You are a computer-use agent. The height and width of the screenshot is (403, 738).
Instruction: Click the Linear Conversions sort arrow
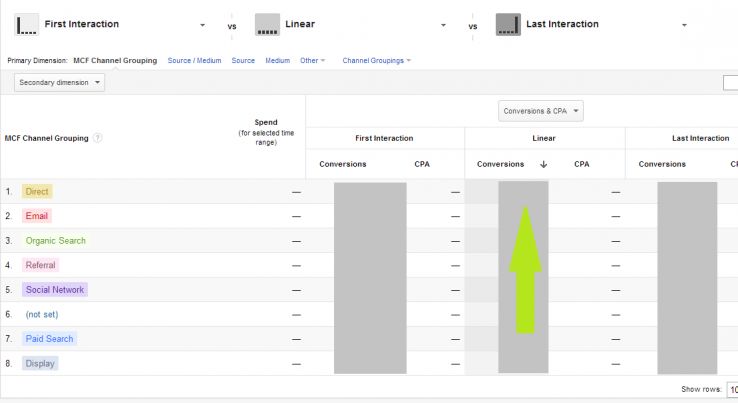point(543,164)
